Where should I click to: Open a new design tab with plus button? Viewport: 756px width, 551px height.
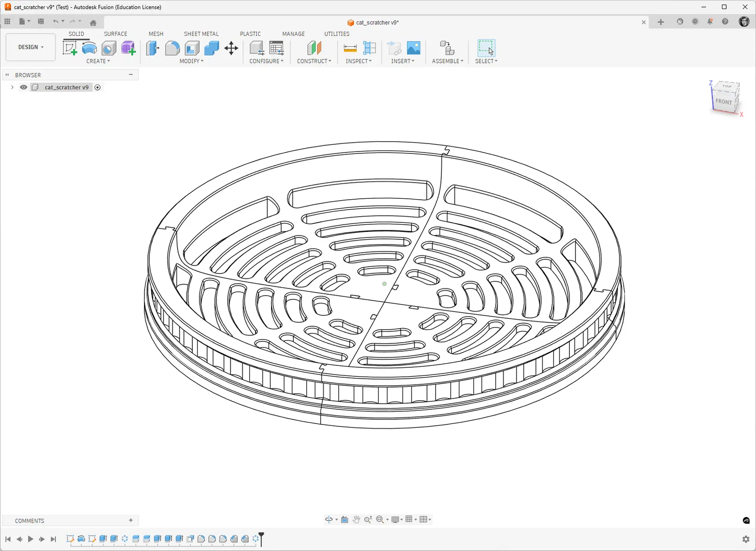point(661,22)
